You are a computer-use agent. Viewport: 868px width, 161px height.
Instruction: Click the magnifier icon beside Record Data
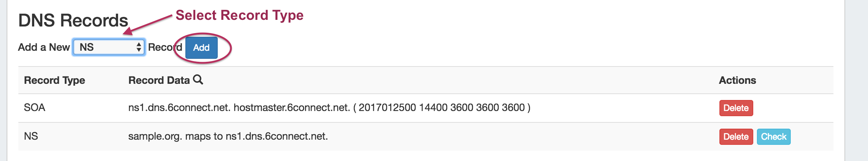(198, 79)
